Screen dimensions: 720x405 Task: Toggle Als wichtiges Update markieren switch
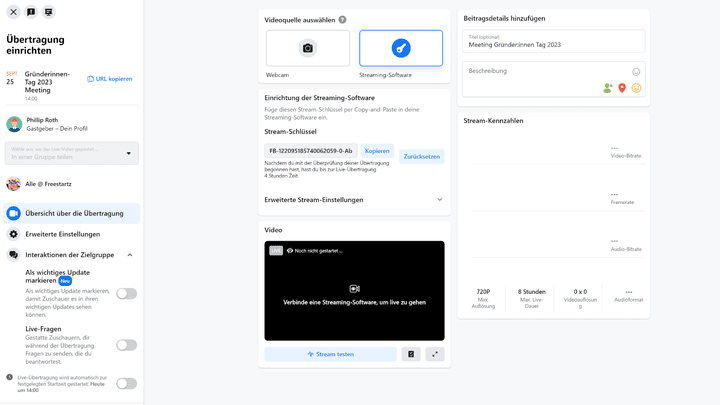click(x=126, y=294)
